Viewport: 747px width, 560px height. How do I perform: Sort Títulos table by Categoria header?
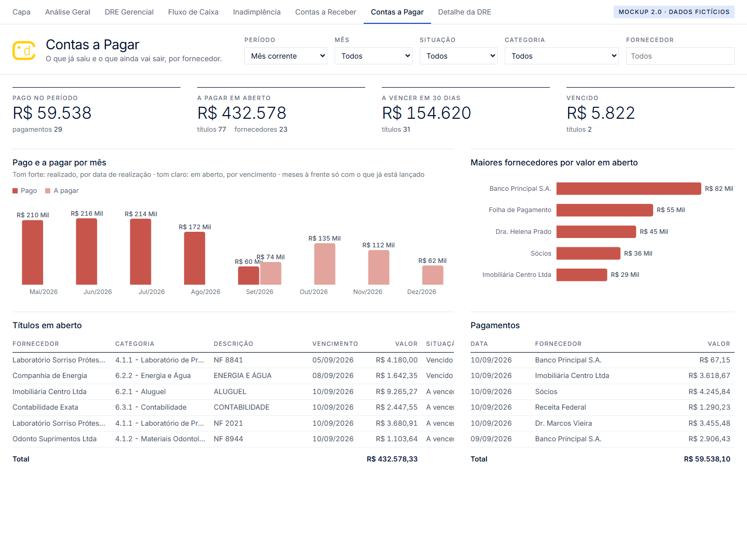(x=135, y=344)
